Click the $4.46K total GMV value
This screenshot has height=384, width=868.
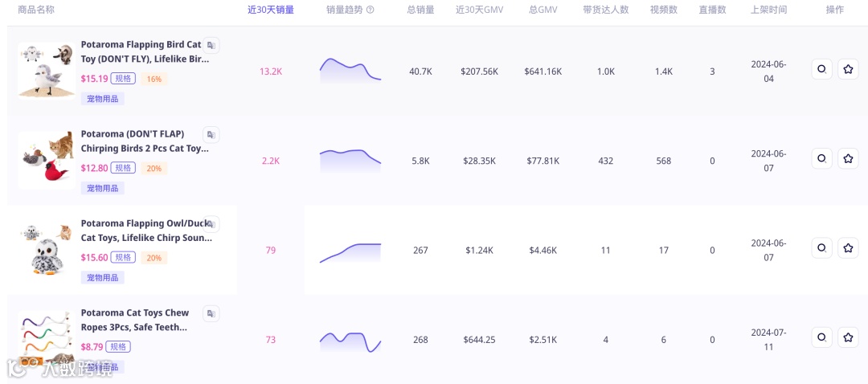[x=543, y=250]
